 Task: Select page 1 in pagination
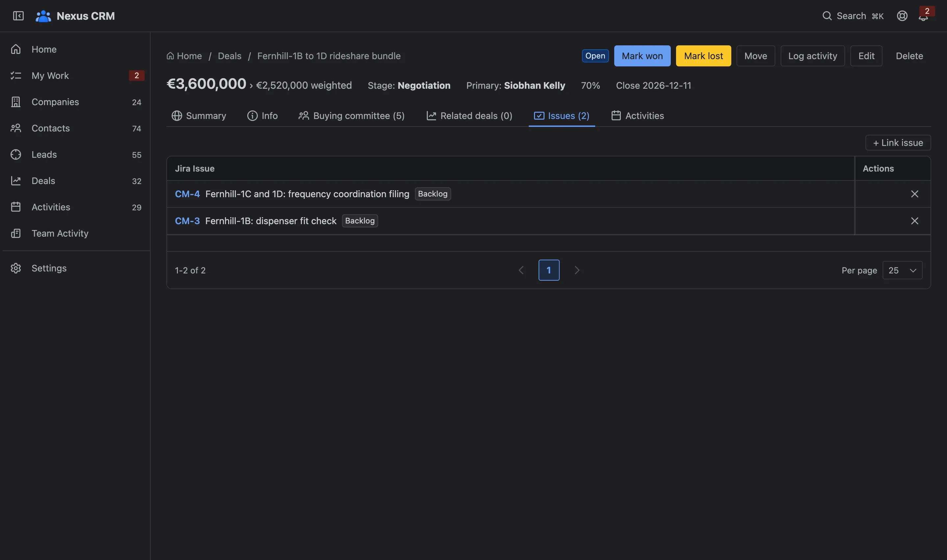[x=549, y=270]
